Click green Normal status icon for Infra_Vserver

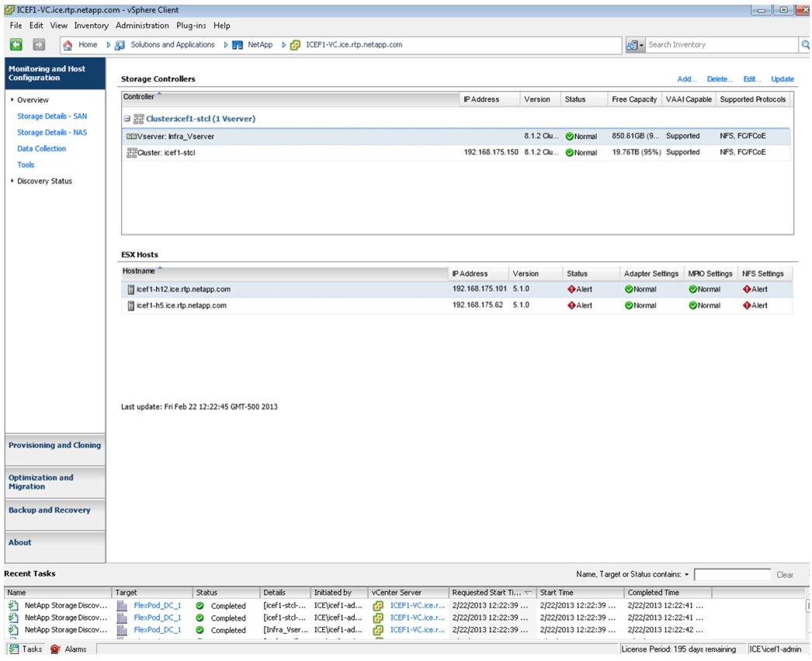coord(570,136)
